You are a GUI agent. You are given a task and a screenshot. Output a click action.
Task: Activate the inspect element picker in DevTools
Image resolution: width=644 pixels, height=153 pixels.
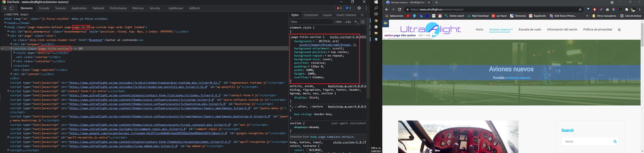coord(4,8)
